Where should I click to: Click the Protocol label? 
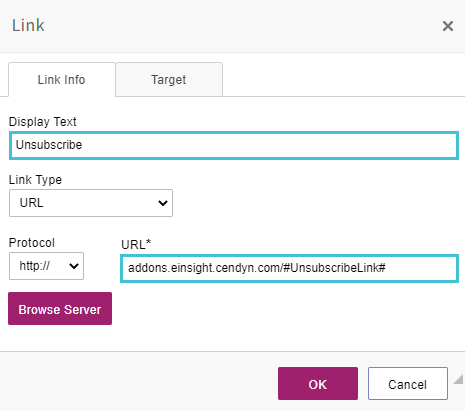(32, 243)
